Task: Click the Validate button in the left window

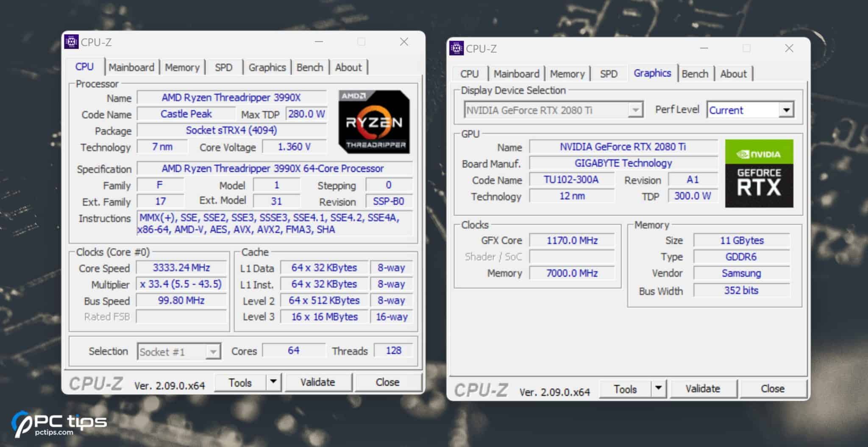Action: (x=319, y=382)
